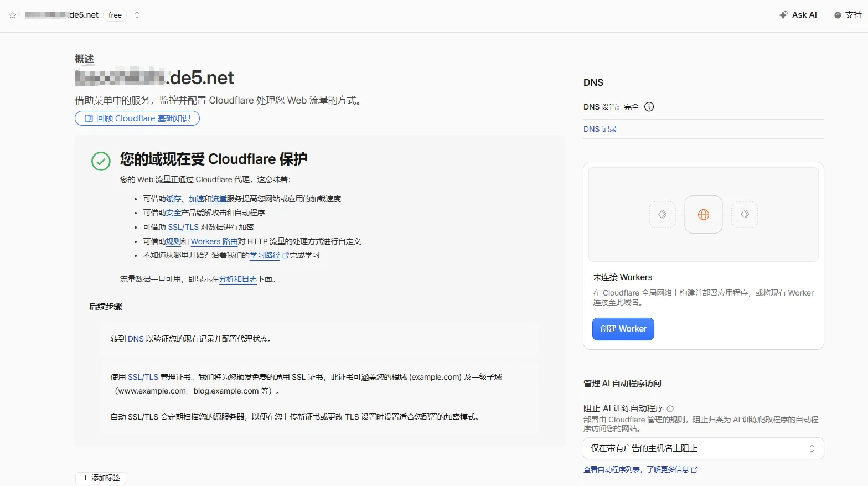This screenshot has width=868, height=486.
Task: Open the 学习路径 learning path link
Action: (x=265, y=255)
